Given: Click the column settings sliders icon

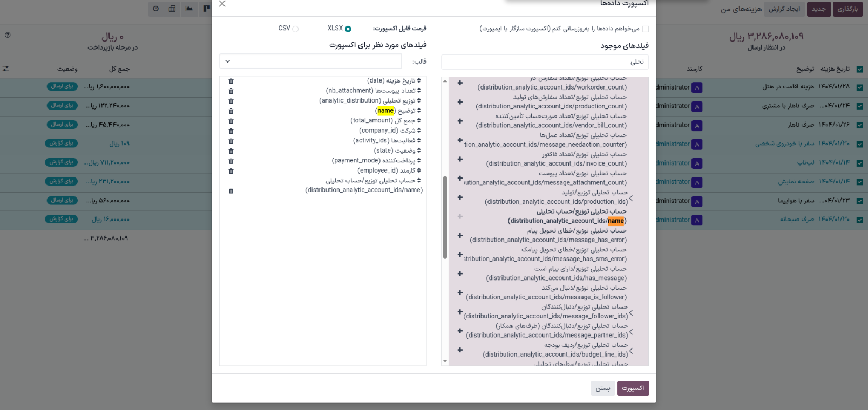Looking at the screenshot, I should tap(6, 69).
